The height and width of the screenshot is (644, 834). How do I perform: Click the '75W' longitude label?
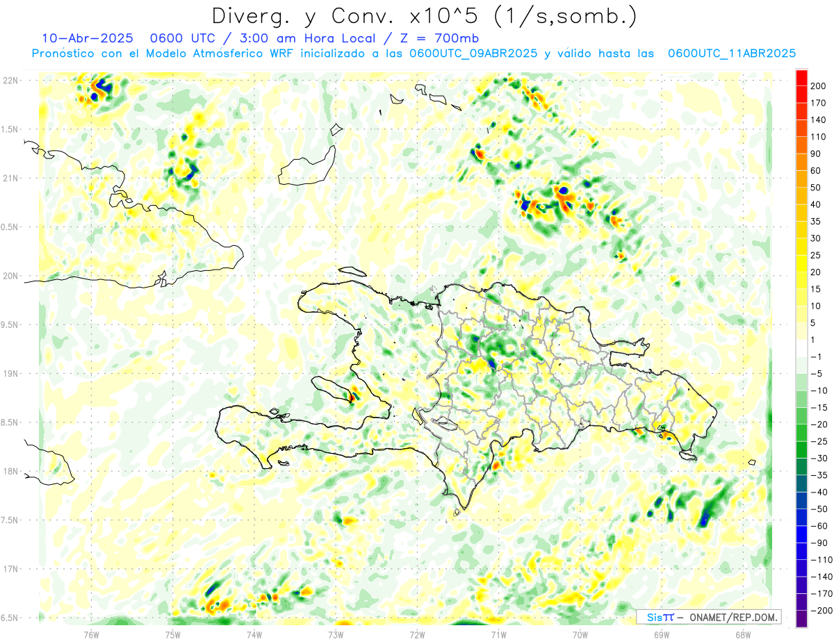pos(172,634)
